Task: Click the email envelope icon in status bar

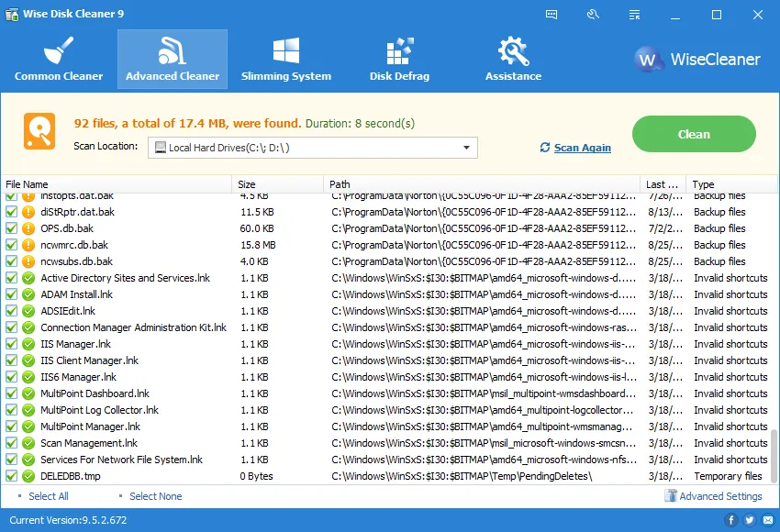Action: (768, 520)
